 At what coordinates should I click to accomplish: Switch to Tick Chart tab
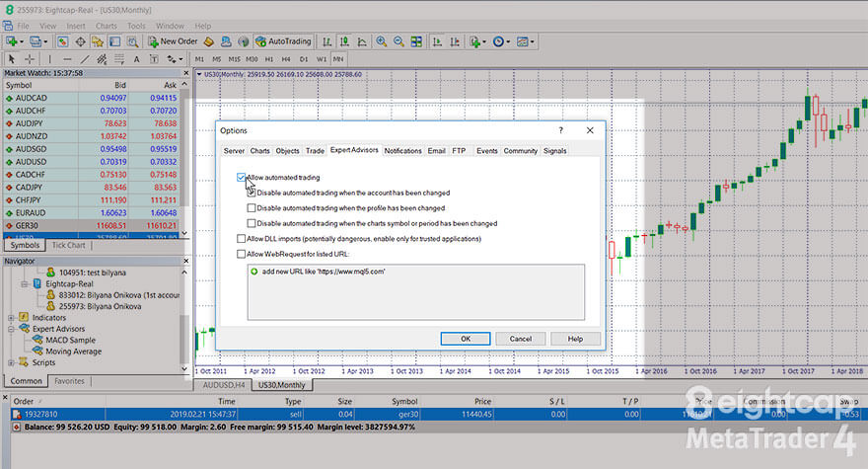click(x=69, y=245)
